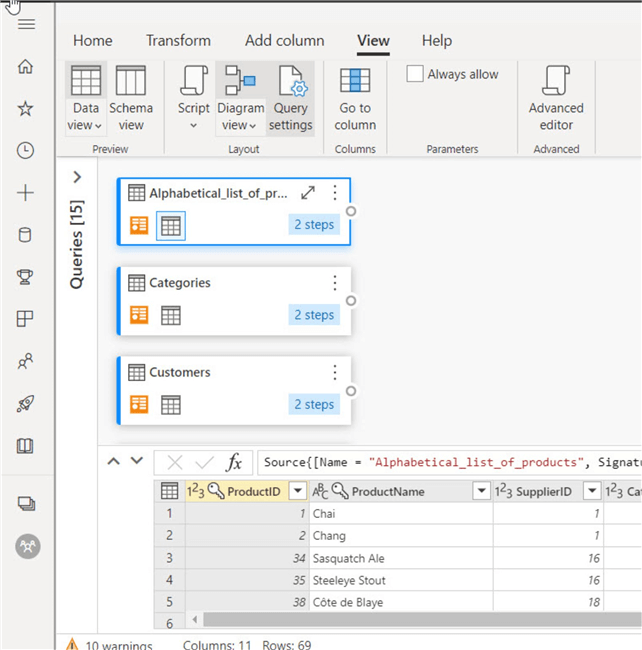Viewport: 642px width, 650px height.
Task: Open Query settings pane
Action: point(291,98)
